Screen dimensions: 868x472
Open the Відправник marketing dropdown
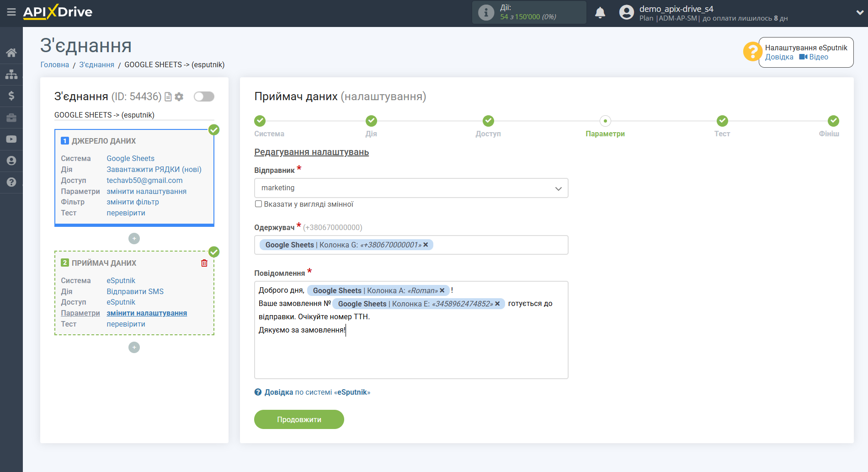(x=411, y=188)
